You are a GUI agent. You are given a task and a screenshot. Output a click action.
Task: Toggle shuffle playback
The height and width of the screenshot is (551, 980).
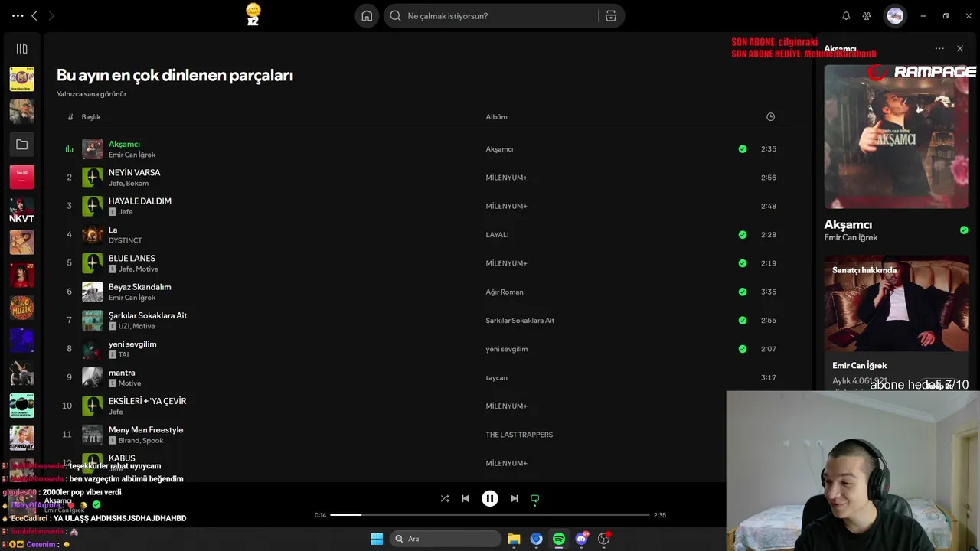point(445,498)
